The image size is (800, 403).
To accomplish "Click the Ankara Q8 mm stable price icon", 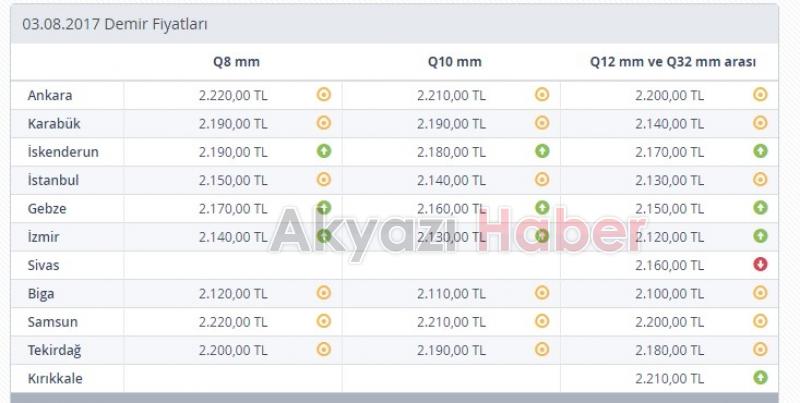I will pos(323,95).
